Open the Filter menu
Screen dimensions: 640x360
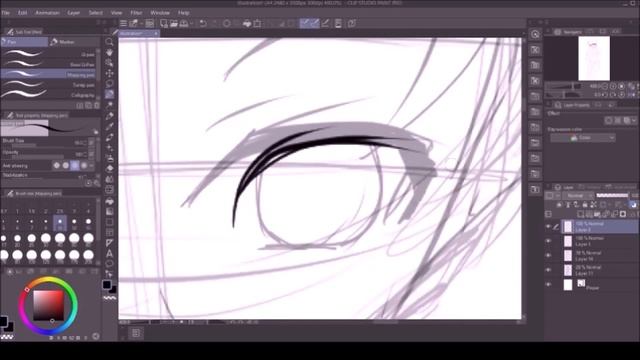click(x=136, y=13)
